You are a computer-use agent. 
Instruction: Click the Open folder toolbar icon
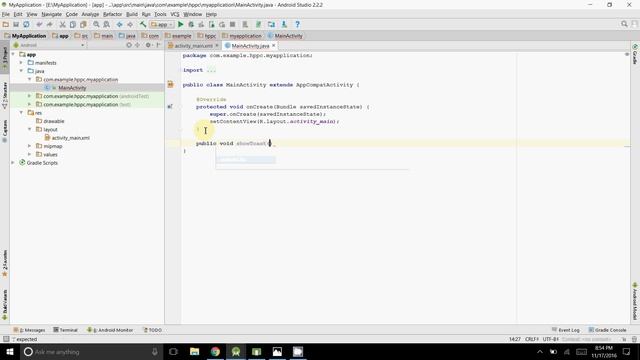(6, 24)
